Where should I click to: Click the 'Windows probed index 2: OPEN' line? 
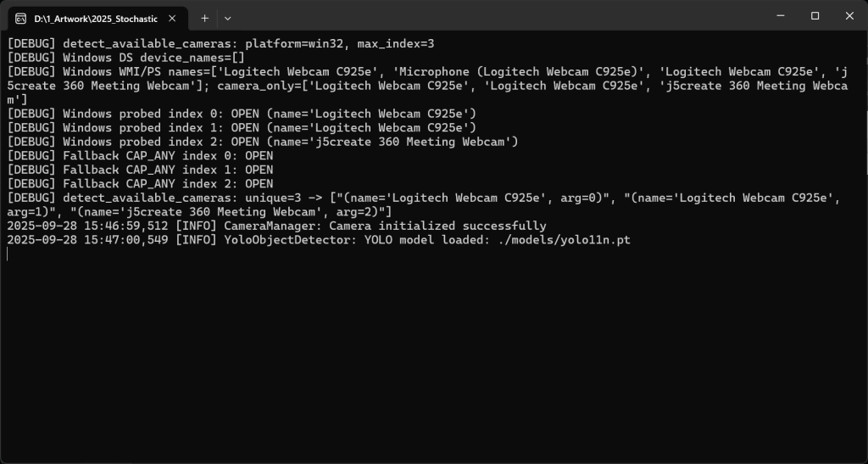tap(161, 142)
